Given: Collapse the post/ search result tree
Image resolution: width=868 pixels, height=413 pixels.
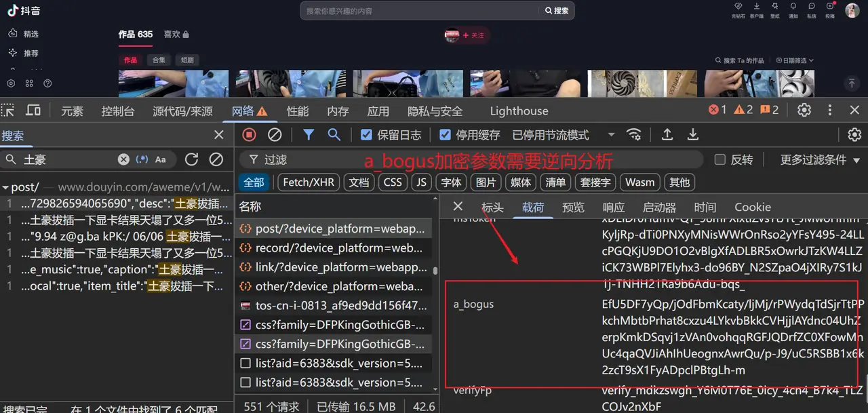Looking at the screenshot, I should coord(5,187).
